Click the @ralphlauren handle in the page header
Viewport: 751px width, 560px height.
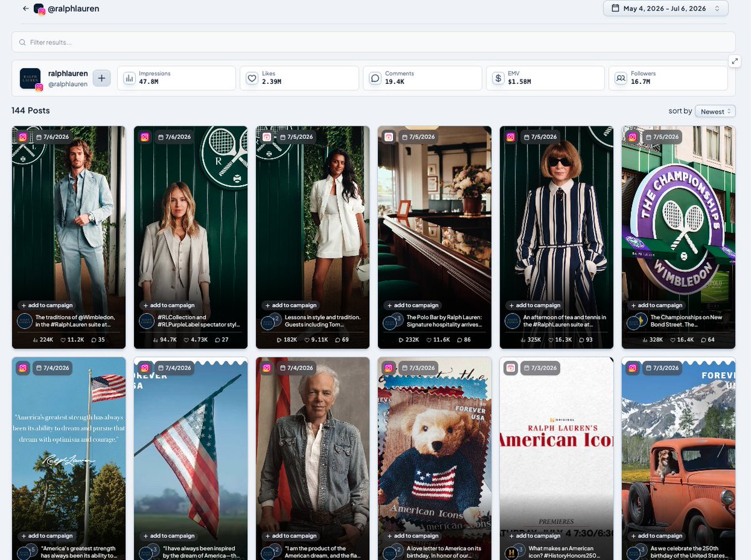74,9
